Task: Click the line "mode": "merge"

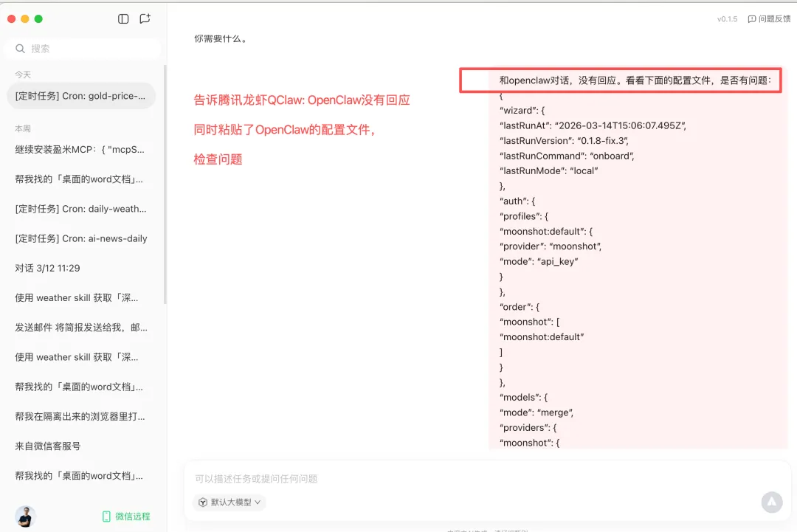Action: pyautogui.click(x=536, y=412)
